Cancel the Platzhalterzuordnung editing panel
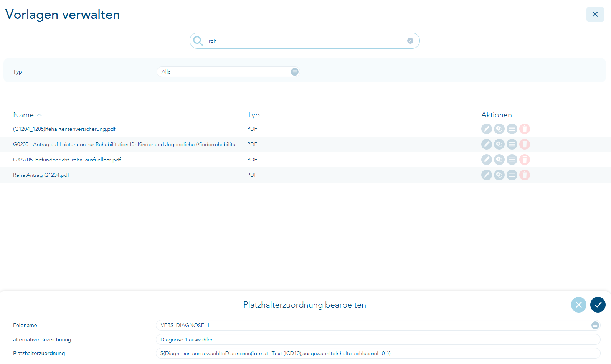611x364 pixels. click(578, 305)
